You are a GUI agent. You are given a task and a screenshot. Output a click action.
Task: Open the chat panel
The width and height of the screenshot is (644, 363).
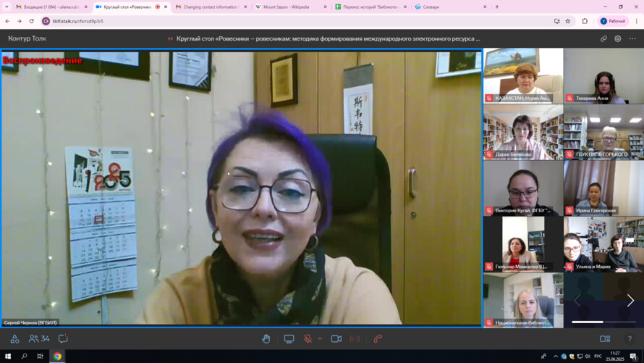click(x=63, y=338)
